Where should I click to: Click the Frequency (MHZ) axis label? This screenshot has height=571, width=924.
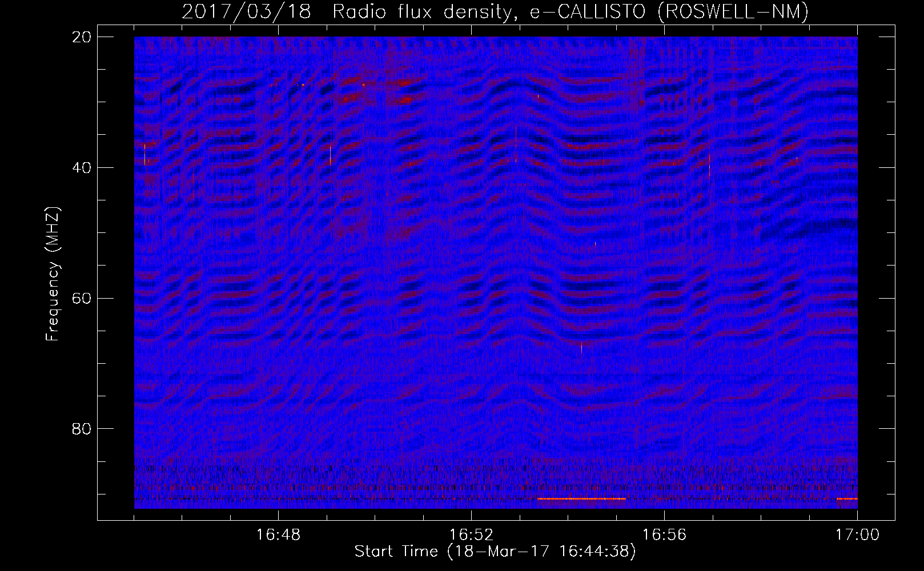(x=53, y=274)
